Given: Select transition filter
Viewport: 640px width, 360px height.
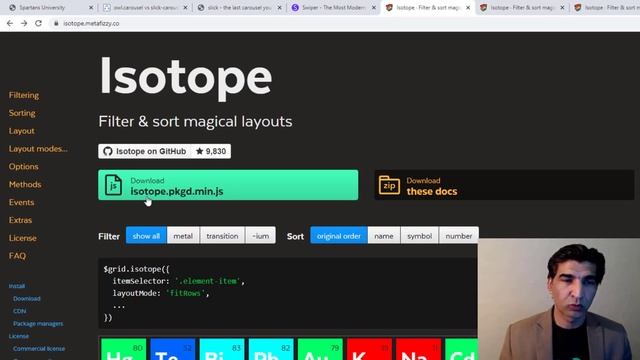Looking at the screenshot, I should [222, 236].
